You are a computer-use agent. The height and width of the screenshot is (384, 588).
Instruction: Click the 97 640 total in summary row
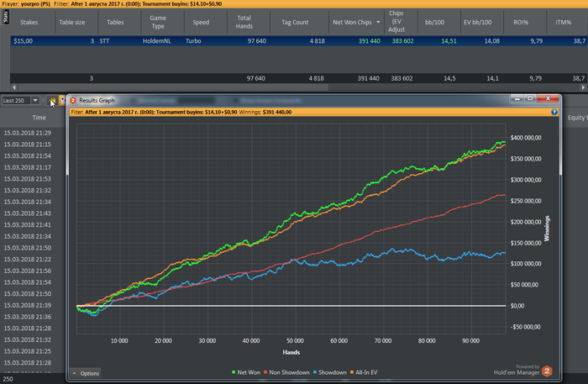[x=255, y=78]
